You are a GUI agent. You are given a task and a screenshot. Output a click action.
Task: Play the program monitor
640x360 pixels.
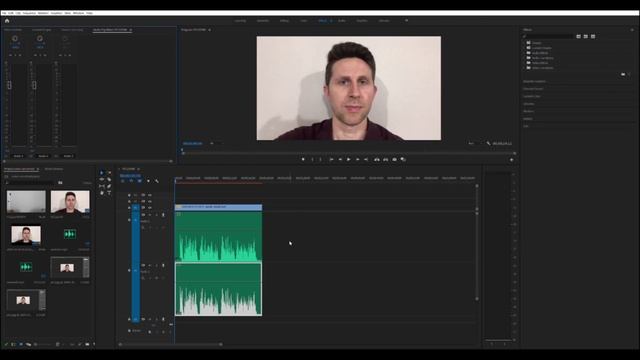click(x=349, y=160)
